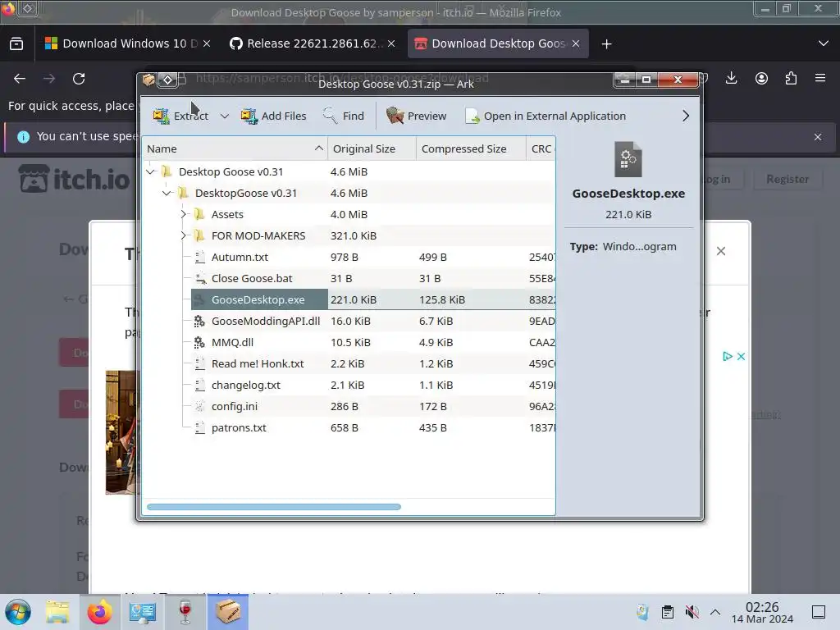The width and height of the screenshot is (840, 630).
Task: Select the GooseDesktop.exe file icon
Action: click(x=199, y=299)
